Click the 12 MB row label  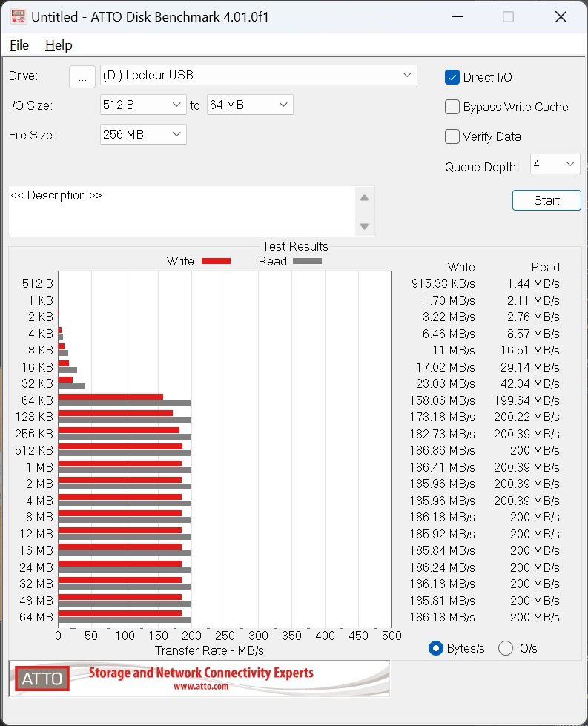point(36,535)
